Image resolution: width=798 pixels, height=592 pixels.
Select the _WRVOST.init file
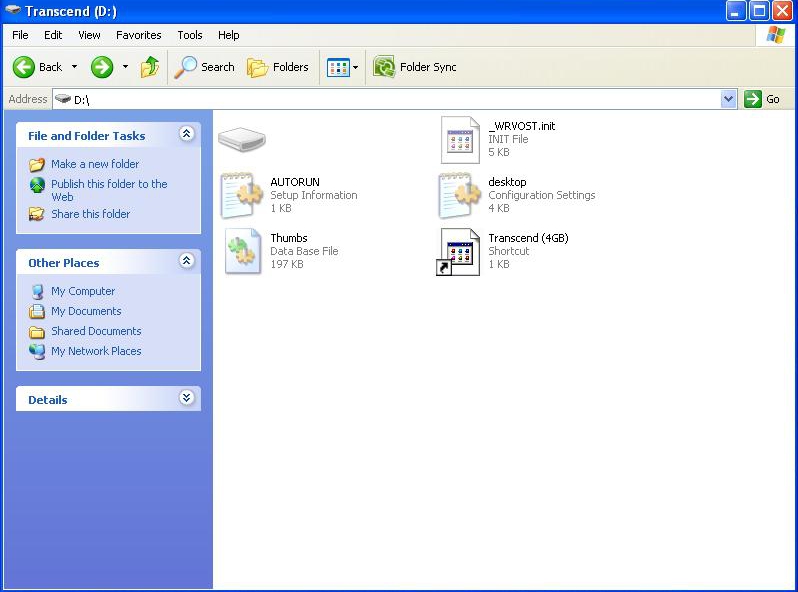point(460,139)
